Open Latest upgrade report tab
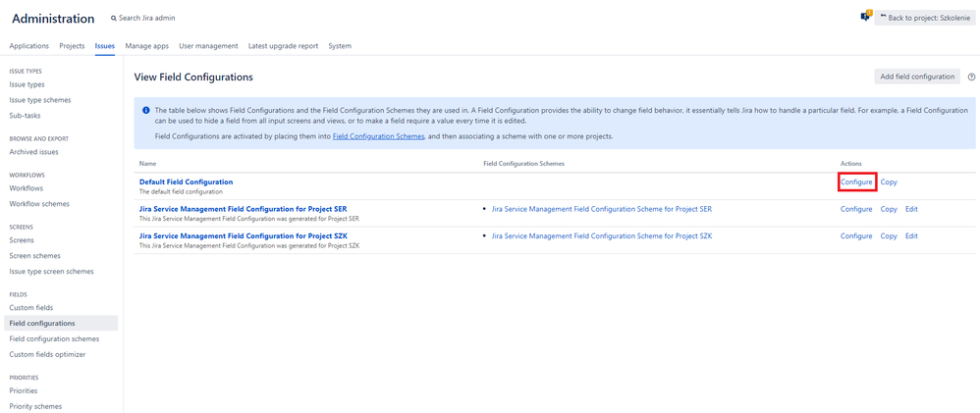 (x=283, y=45)
